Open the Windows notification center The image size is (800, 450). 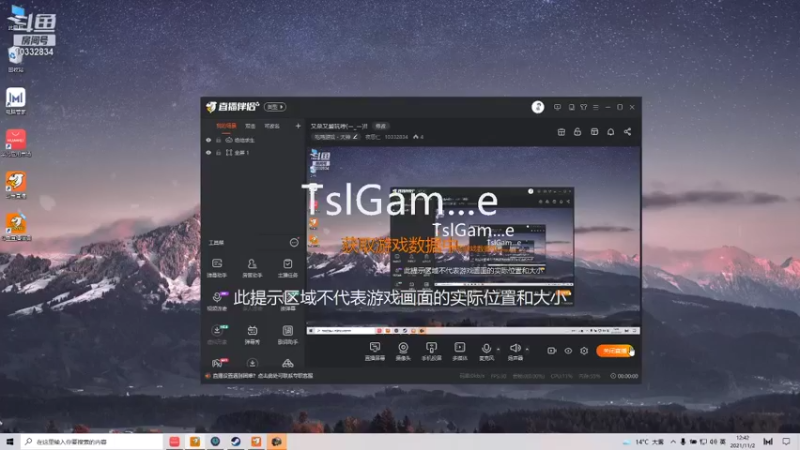(786, 442)
